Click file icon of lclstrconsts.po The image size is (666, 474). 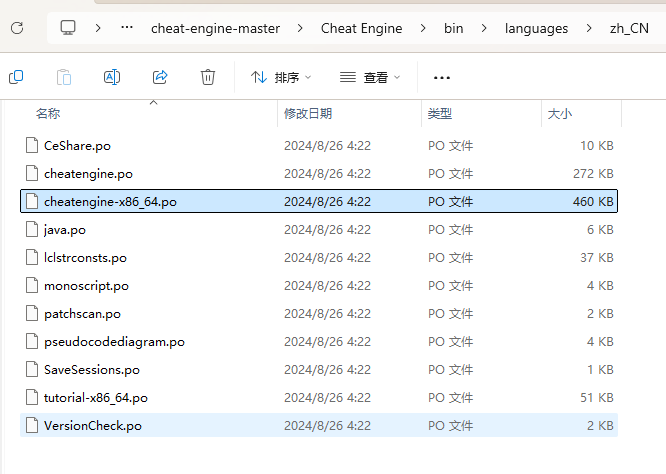(x=32, y=257)
